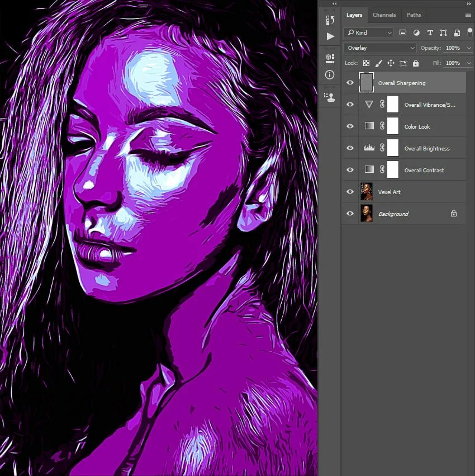Click the Fill 100% value field
This screenshot has width=475, height=476.
point(454,63)
